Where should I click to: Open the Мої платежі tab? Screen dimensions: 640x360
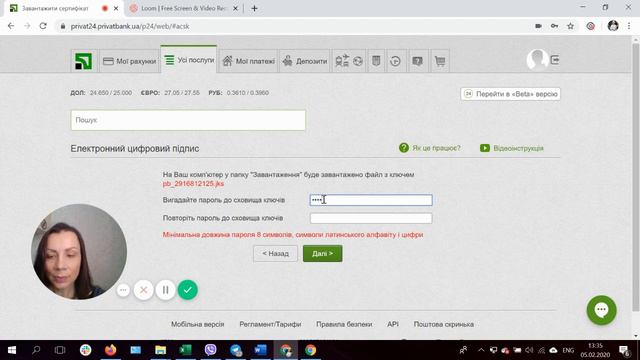coord(249,61)
